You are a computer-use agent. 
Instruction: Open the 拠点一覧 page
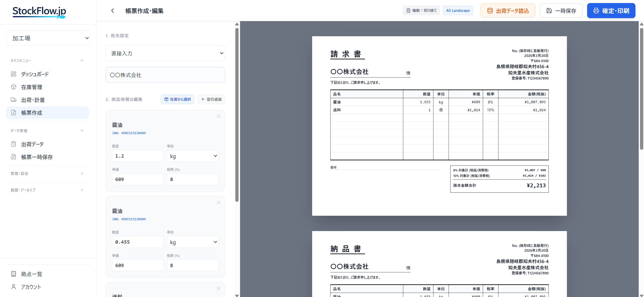pyautogui.click(x=31, y=274)
